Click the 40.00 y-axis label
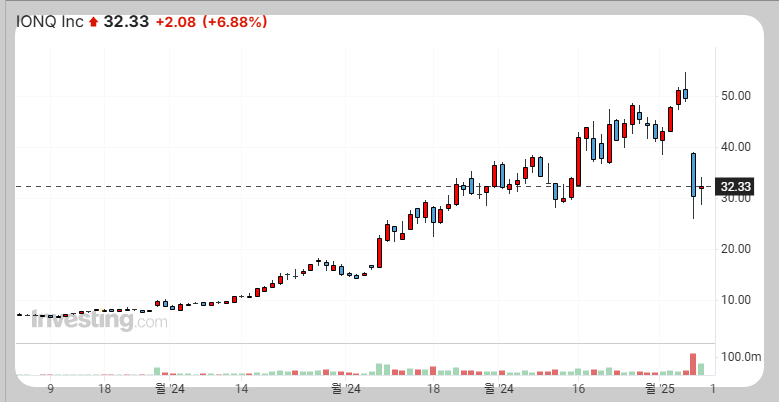The image size is (779, 402). point(735,147)
